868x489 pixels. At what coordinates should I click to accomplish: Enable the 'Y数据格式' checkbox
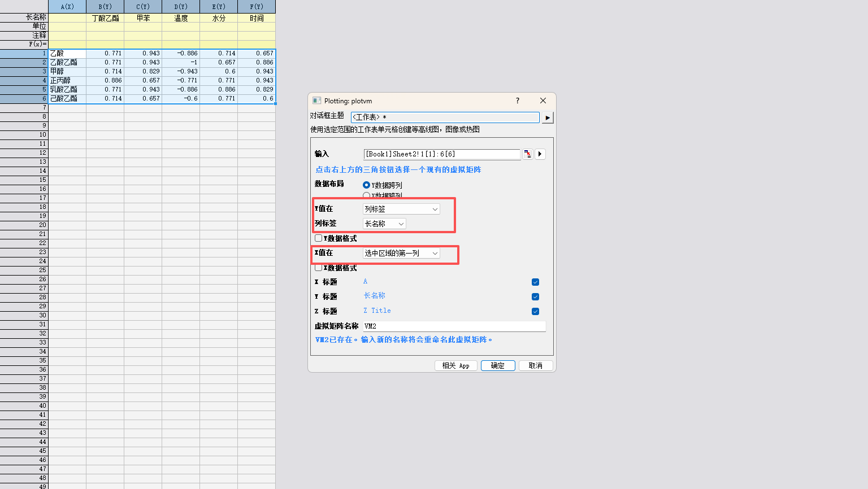tap(319, 238)
